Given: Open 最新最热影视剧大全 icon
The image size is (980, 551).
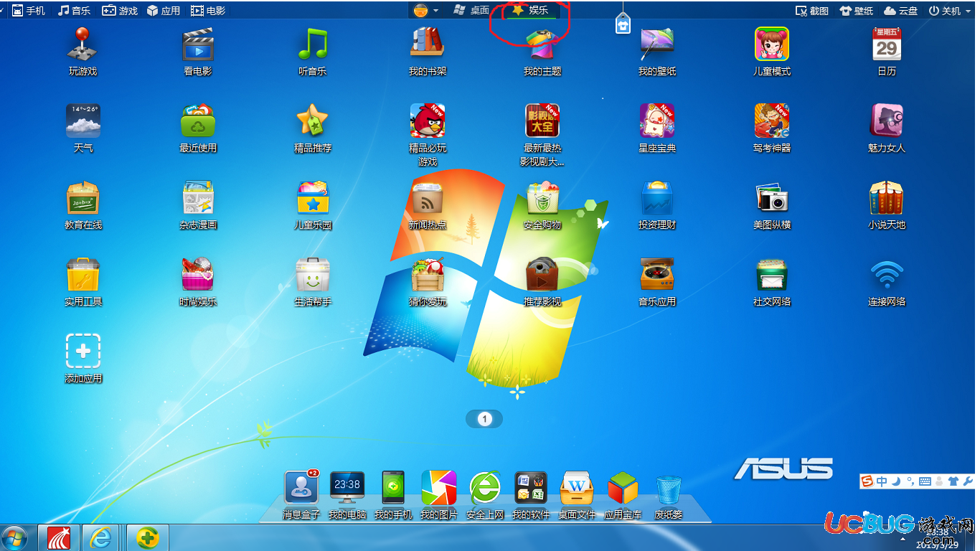Looking at the screenshot, I should coord(542,121).
